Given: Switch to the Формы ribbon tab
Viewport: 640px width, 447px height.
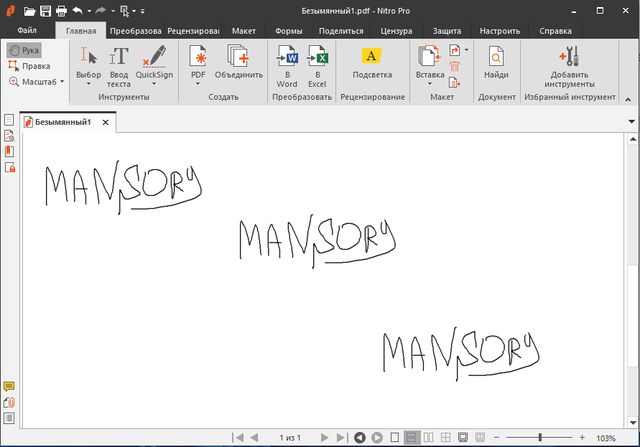Looking at the screenshot, I should click(289, 31).
